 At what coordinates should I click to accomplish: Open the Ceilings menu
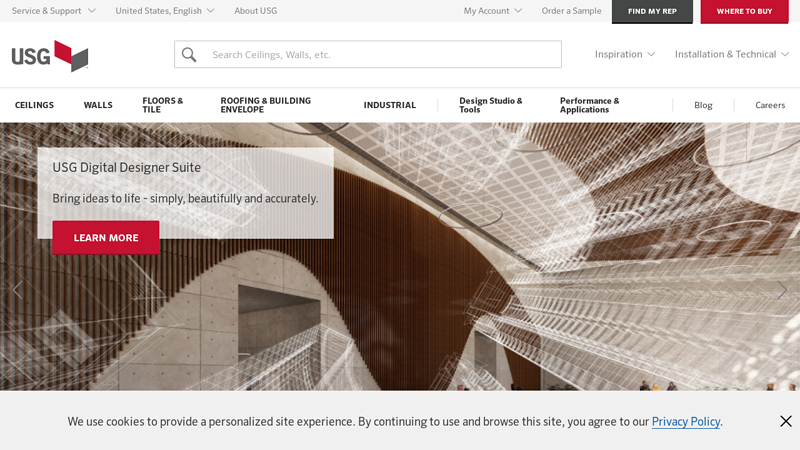pyautogui.click(x=34, y=105)
